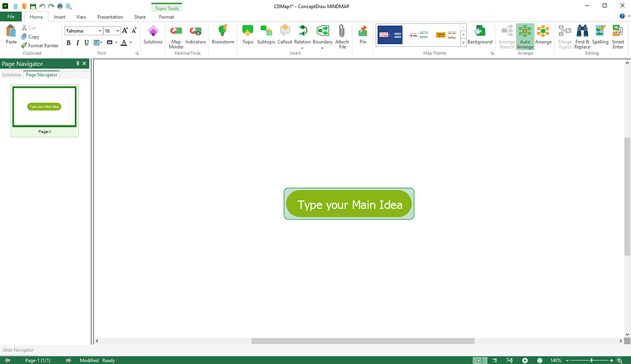Image resolution: width=631 pixels, height=364 pixels.
Task: Run the Spelling check
Action: click(600, 35)
